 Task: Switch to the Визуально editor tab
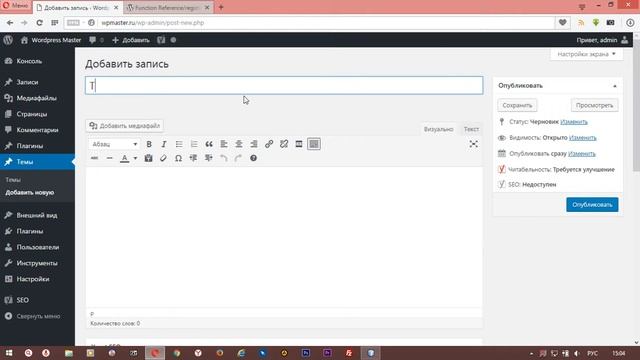pyautogui.click(x=438, y=129)
